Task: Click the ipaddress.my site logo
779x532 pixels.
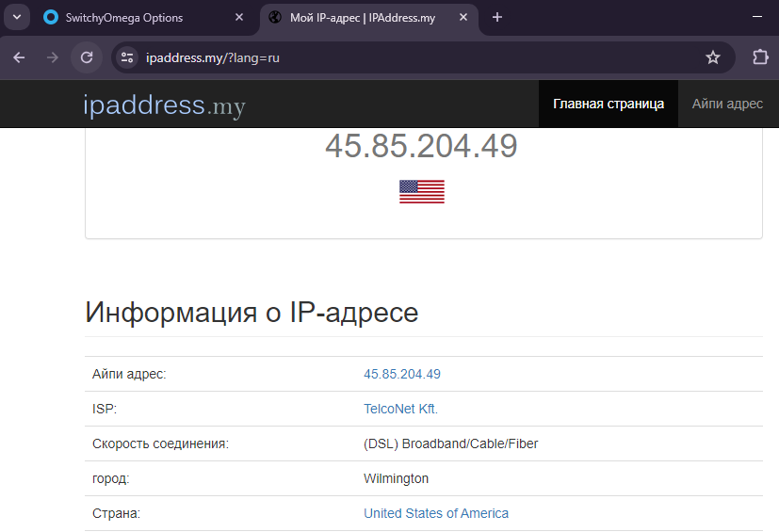Action: pyautogui.click(x=165, y=105)
